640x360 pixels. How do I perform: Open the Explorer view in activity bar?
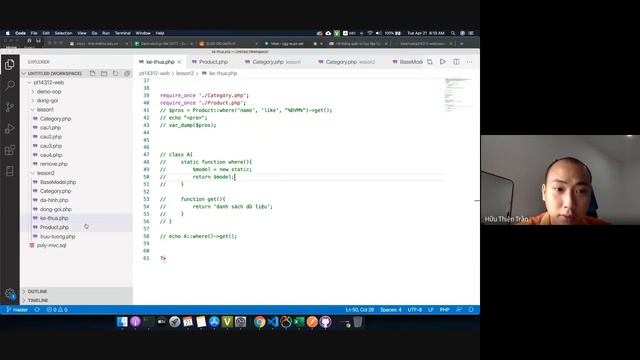tap(10, 64)
